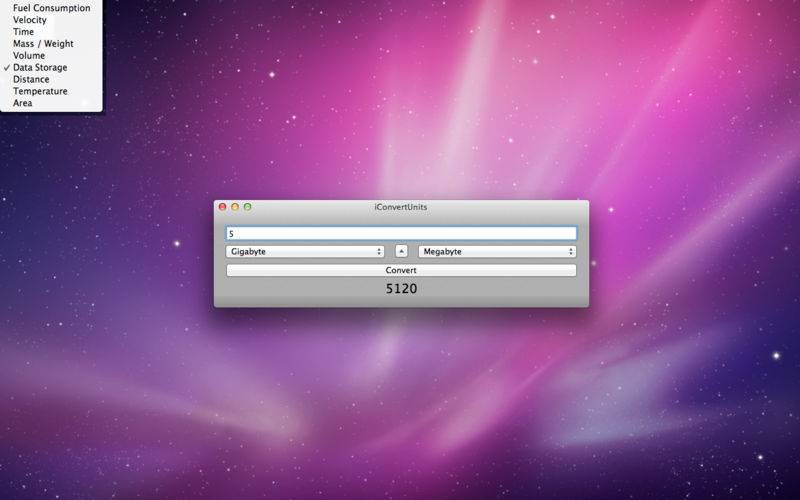Select Temperature from the menu
The width and height of the screenshot is (800, 500).
click(51, 91)
